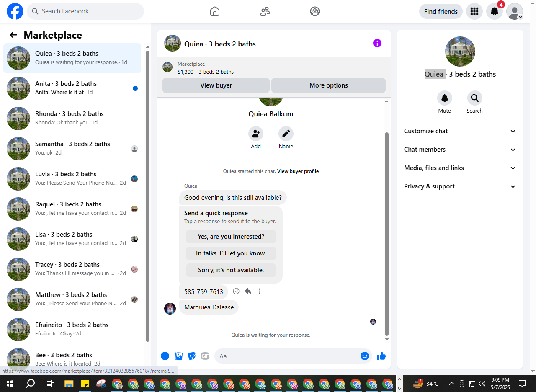Image resolution: width=536 pixels, height=392 pixels.
Task: Send quick response Sorry, it's not available.
Action: click(231, 270)
